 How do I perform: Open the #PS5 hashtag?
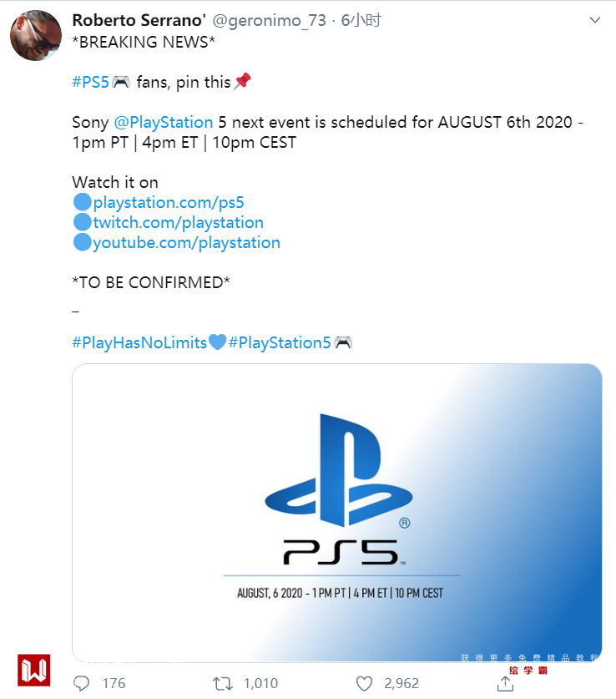click(x=90, y=82)
